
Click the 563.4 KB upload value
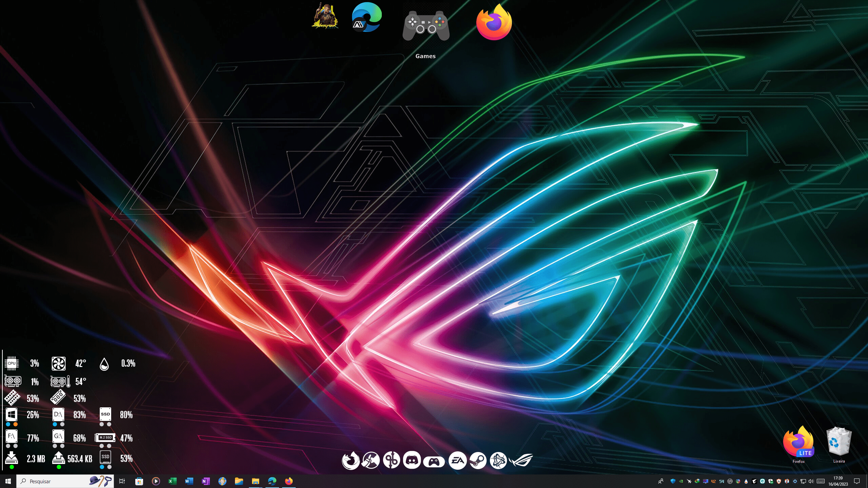tap(80, 459)
